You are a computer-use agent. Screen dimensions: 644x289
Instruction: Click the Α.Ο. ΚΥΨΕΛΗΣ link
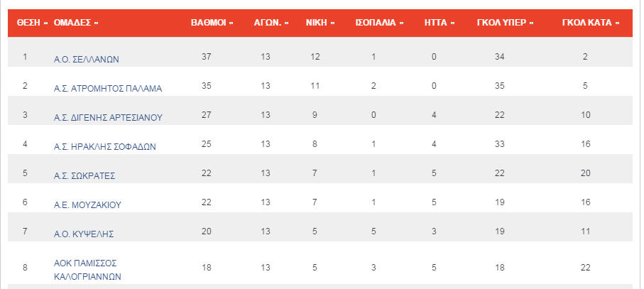84,234
